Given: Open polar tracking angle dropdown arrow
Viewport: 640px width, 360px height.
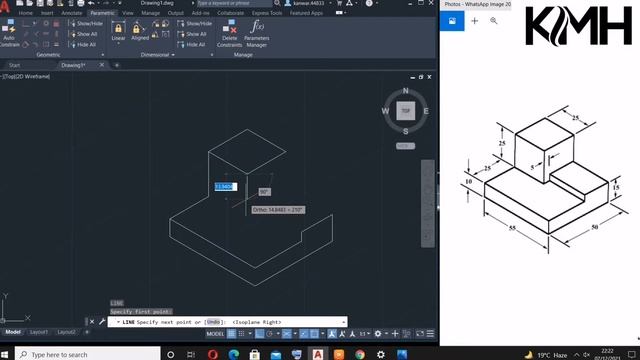Looking at the screenshot, I should point(278,334).
